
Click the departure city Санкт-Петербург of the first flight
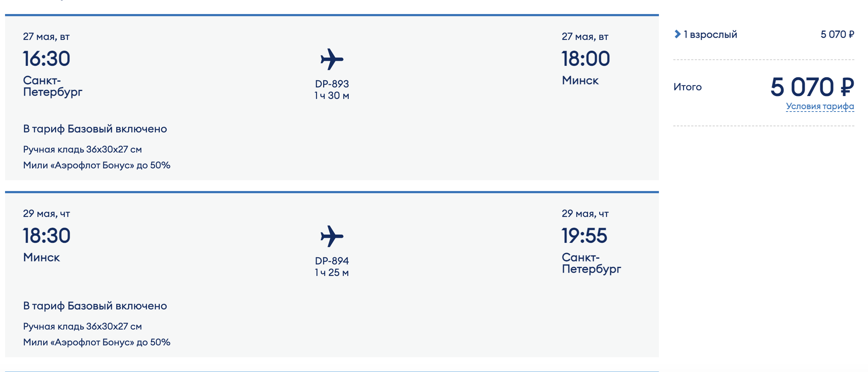click(53, 86)
